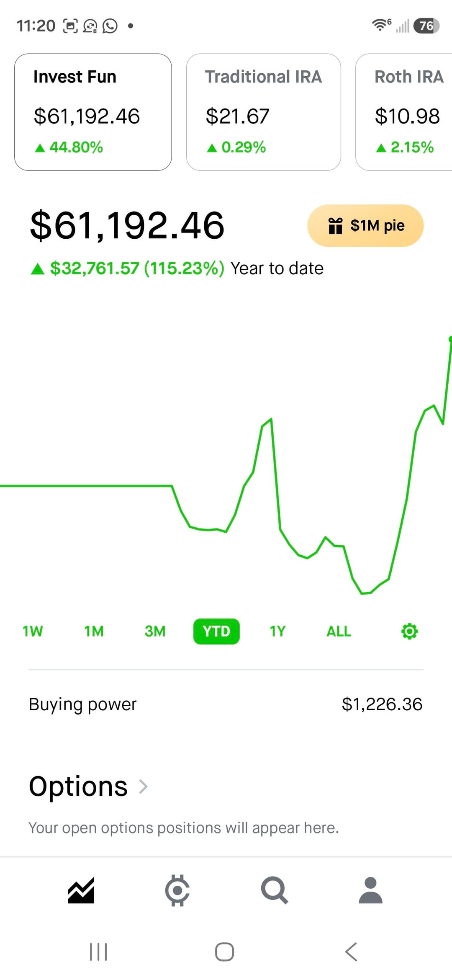Image resolution: width=452 pixels, height=980 pixels.
Task: Switch chart to YTD range
Action: pyautogui.click(x=216, y=631)
